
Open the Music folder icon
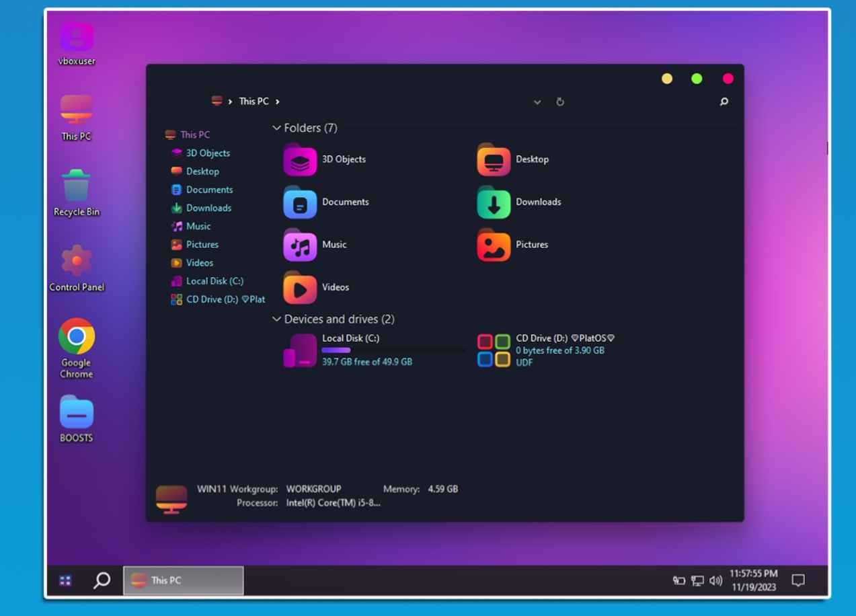pyautogui.click(x=300, y=245)
